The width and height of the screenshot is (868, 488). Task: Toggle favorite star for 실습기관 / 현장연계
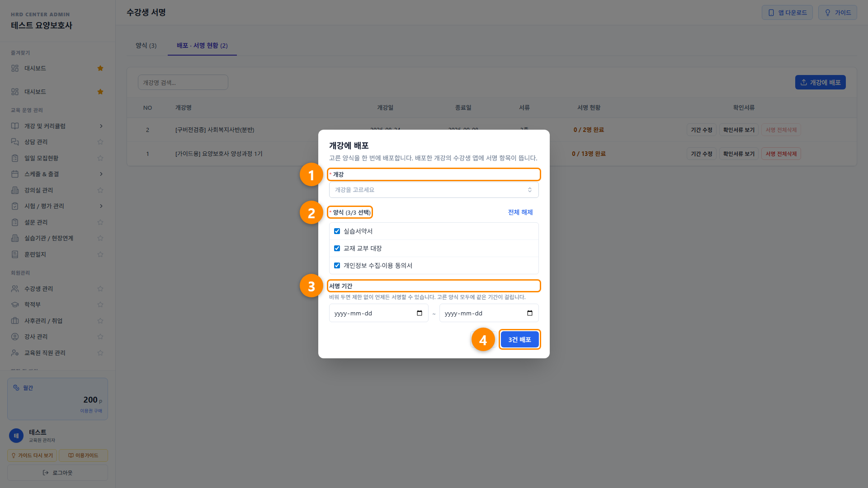[x=100, y=238]
